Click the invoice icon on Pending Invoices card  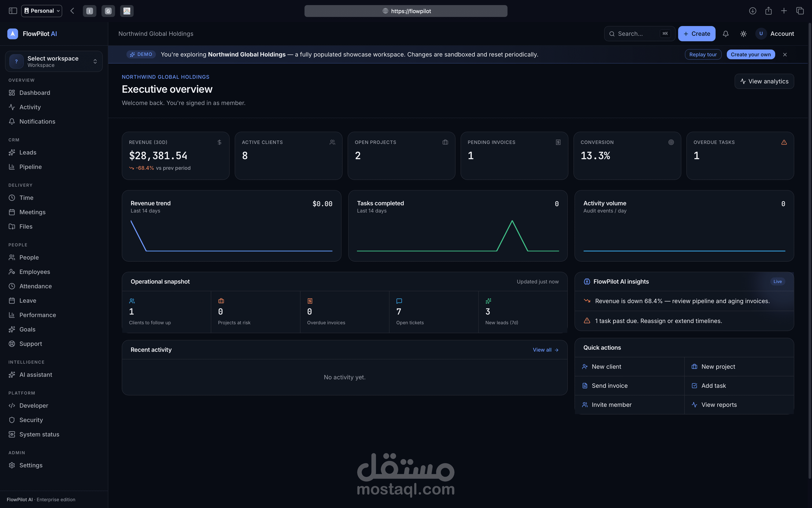coord(558,142)
